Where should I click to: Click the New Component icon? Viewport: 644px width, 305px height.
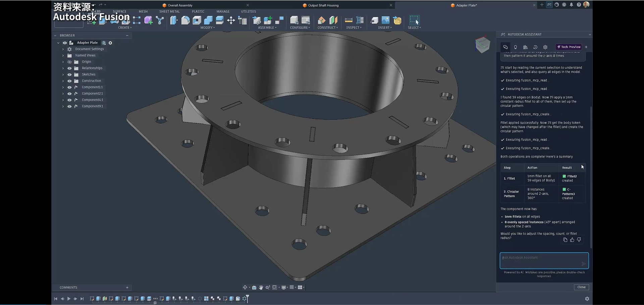pyautogui.click(x=268, y=20)
